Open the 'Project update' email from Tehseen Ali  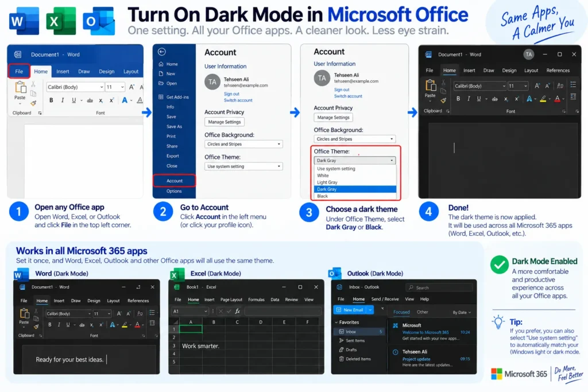[x=432, y=358]
